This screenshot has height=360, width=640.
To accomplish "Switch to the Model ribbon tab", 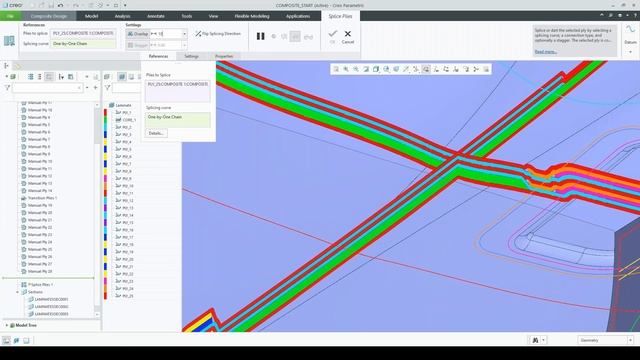I will [91, 16].
